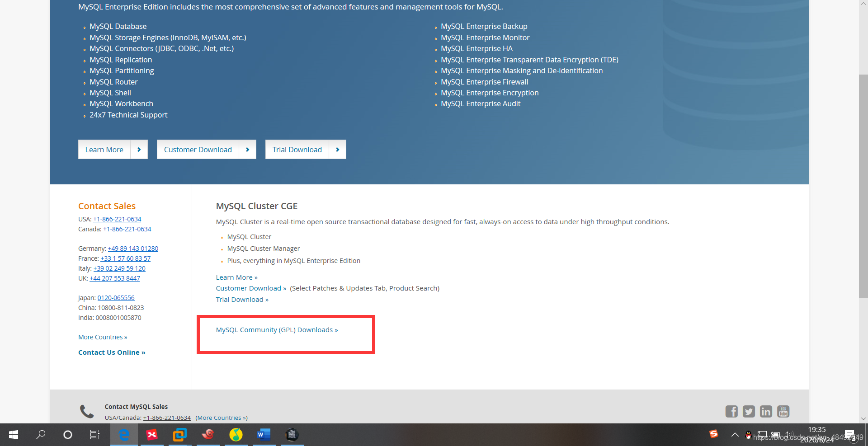Open the Windows Start menu
868x446 pixels.
[14, 435]
